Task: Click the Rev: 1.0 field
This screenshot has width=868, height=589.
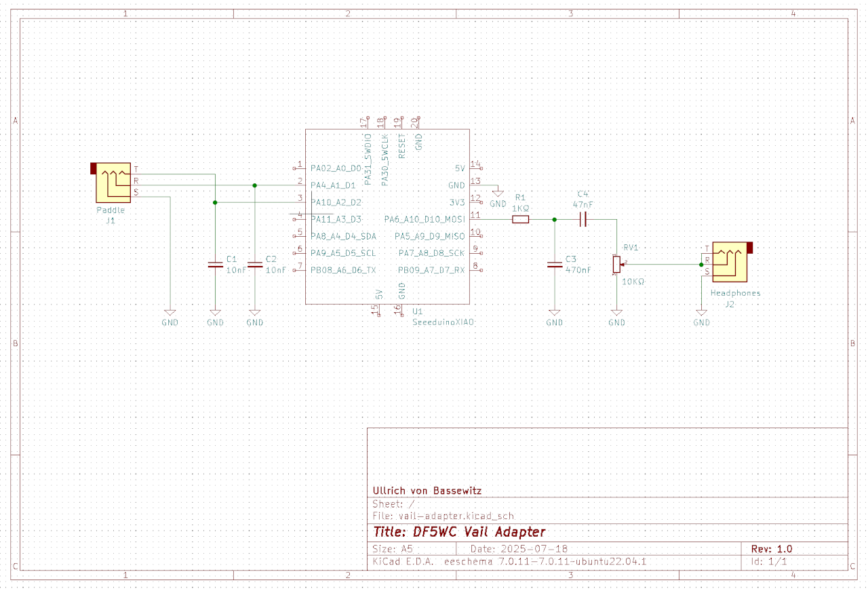Action: 772,549
